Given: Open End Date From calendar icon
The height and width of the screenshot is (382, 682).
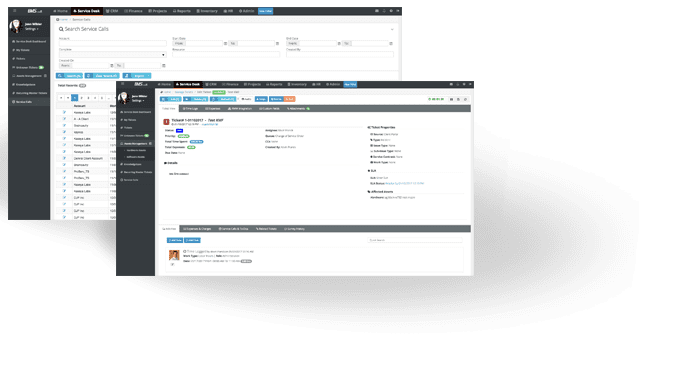Looking at the screenshot, I should (339, 44).
